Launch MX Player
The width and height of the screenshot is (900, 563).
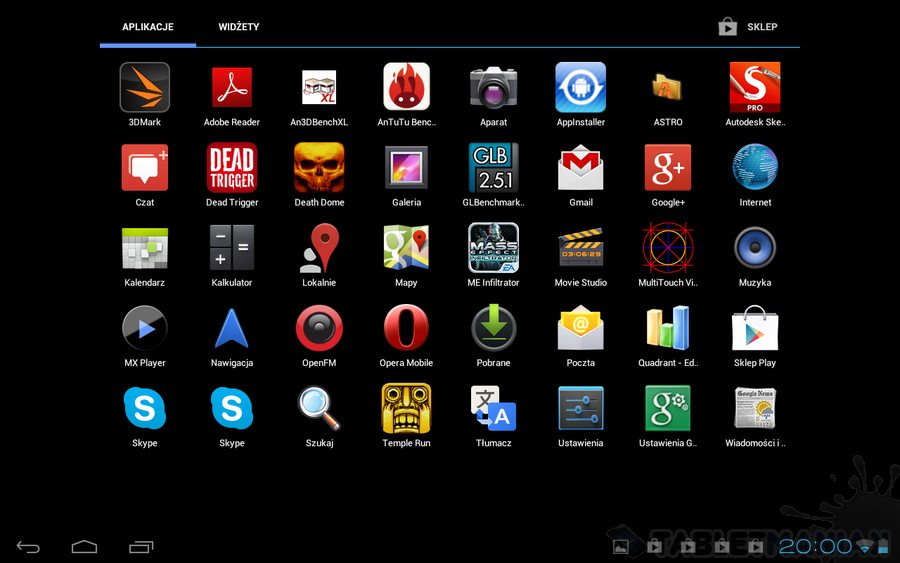(145, 328)
